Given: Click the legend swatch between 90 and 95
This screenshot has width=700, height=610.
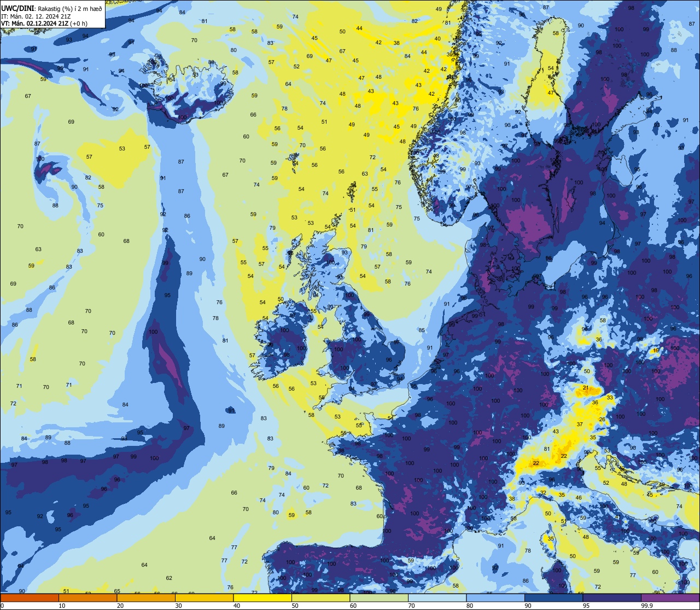Looking at the screenshot, I should pyautogui.click(x=553, y=597).
